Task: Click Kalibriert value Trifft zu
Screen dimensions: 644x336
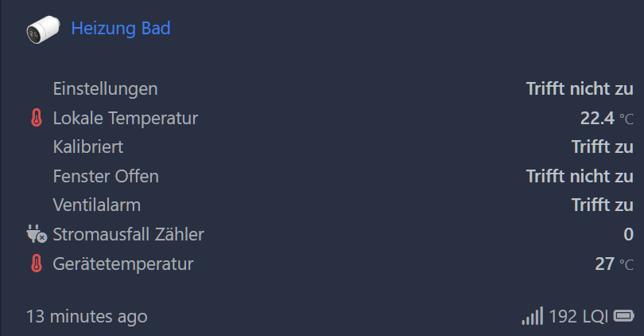Action: (602, 147)
